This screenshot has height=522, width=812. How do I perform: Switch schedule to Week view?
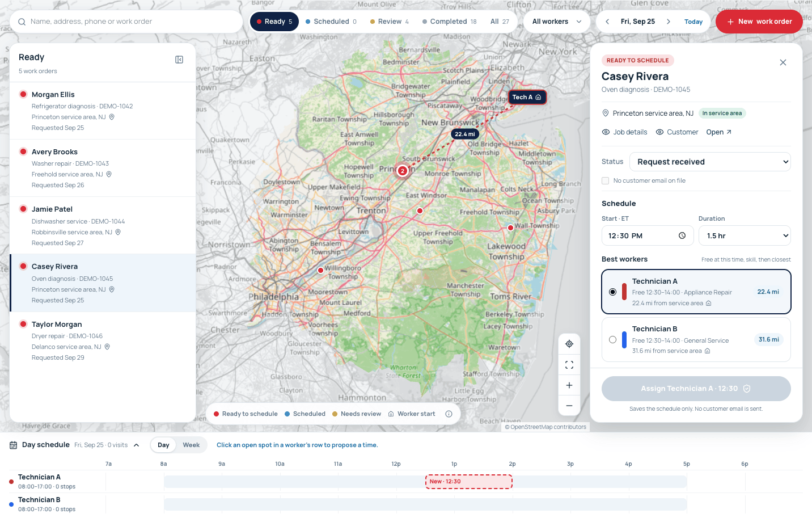pyautogui.click(x=191, y=445)
